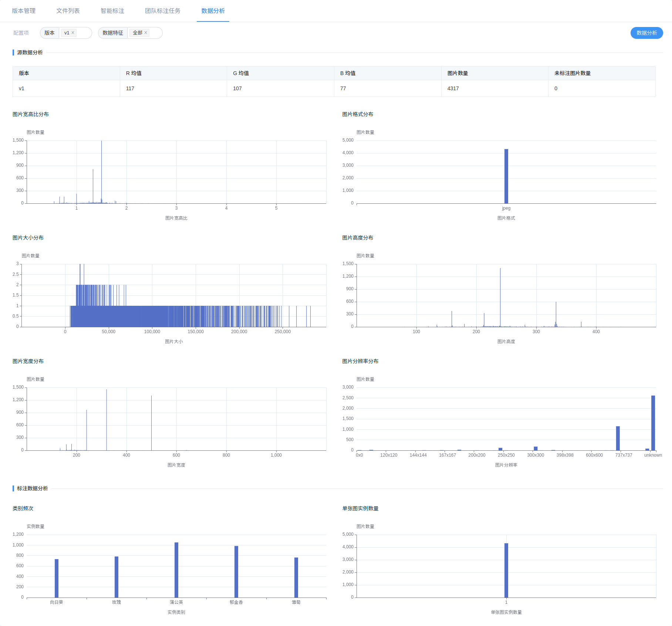The height and width of the screenshot is (626, 672).
Task: Click the 雏菊 category bar
Action: click(x=296, y=578)
